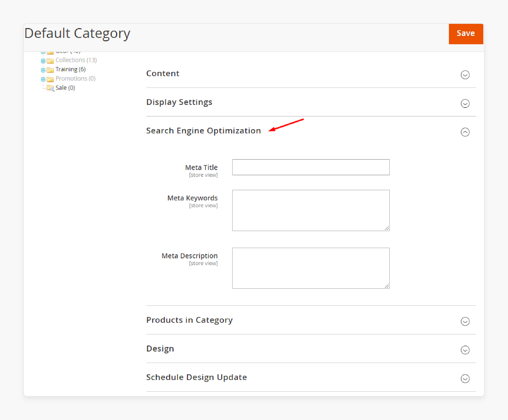Click the Display Settings collapse icon
508x420 pixels.
[465, 103]
